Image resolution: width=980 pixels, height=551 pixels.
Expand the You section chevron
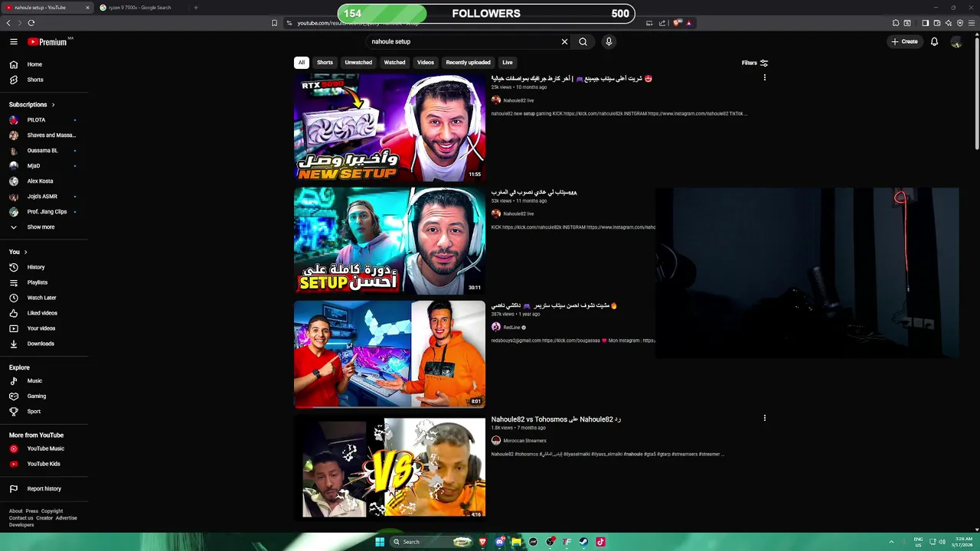coord(25,252)
